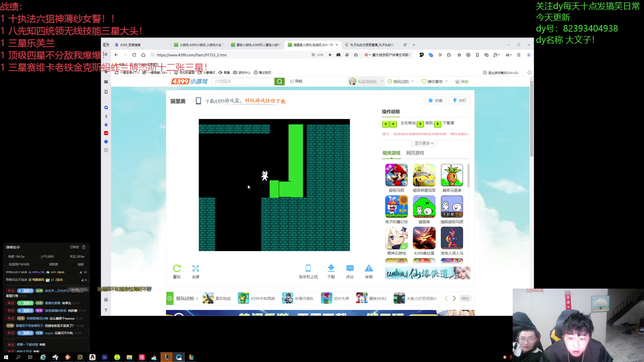Click the gamepad icon in address bar
644x362 pixels.
tap(338, 55)
